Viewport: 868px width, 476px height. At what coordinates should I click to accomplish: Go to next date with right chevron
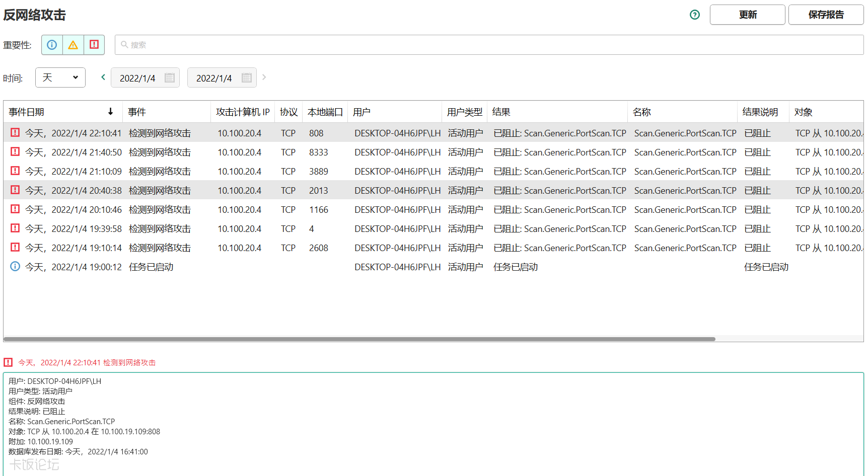click(x=264, y=77)
